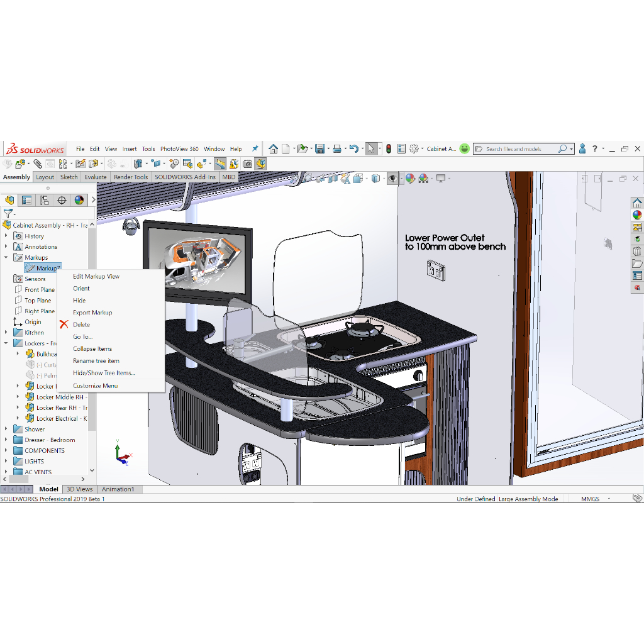Screen dimensions: 644x644
Task: Open the PropertyManager tab icon
Action: [26, 200]
